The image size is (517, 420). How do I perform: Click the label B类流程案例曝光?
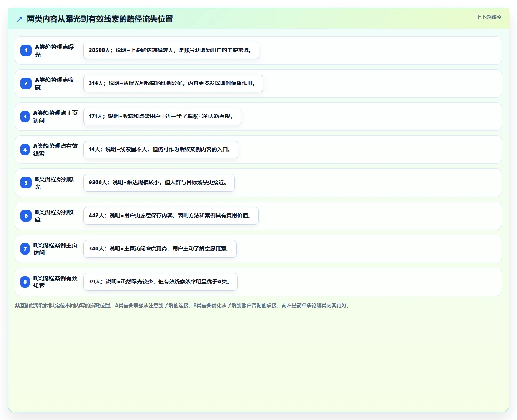[55, 183]
